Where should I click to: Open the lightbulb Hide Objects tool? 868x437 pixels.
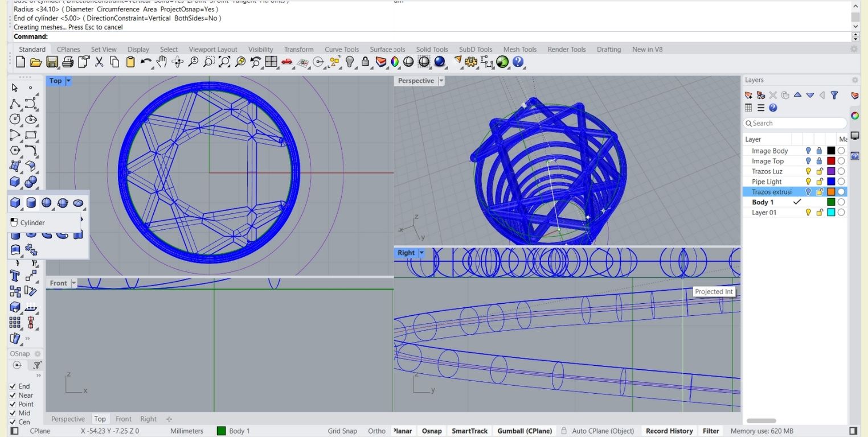tap(350, 62)
